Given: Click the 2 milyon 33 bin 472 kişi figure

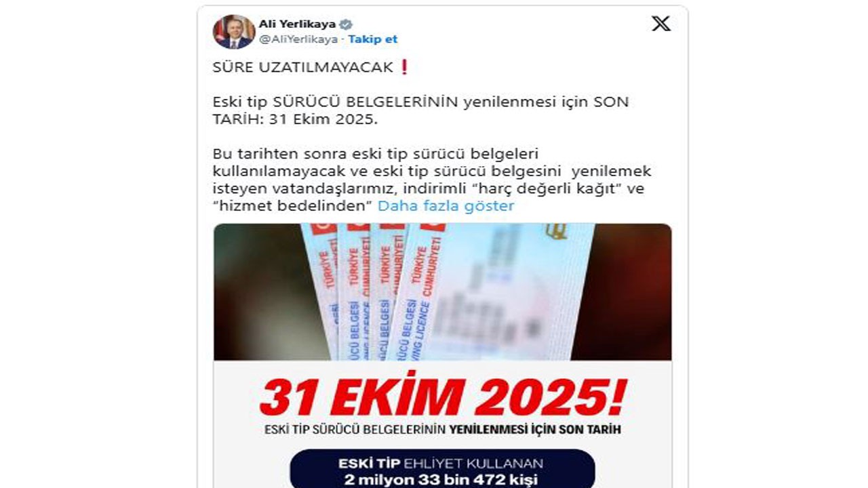Looking at the screenshot, I should tap(442, 480).
